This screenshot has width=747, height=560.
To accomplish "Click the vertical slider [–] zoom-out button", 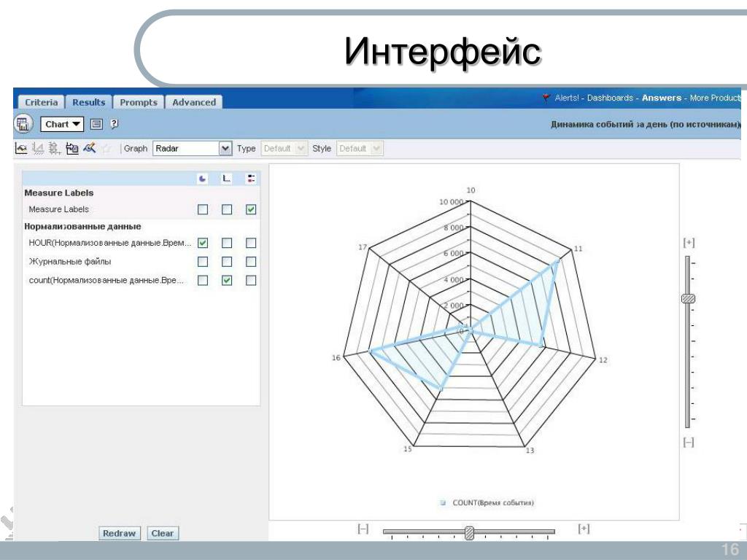I will point(689,443).
